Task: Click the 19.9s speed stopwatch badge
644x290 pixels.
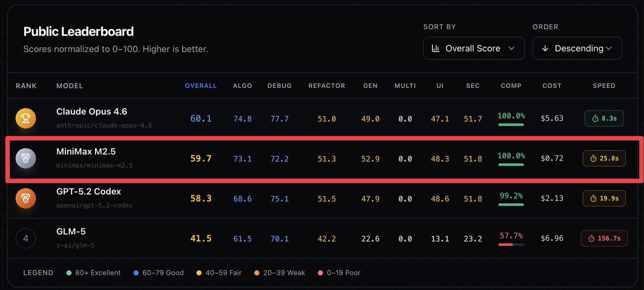Action: [604, 199]
